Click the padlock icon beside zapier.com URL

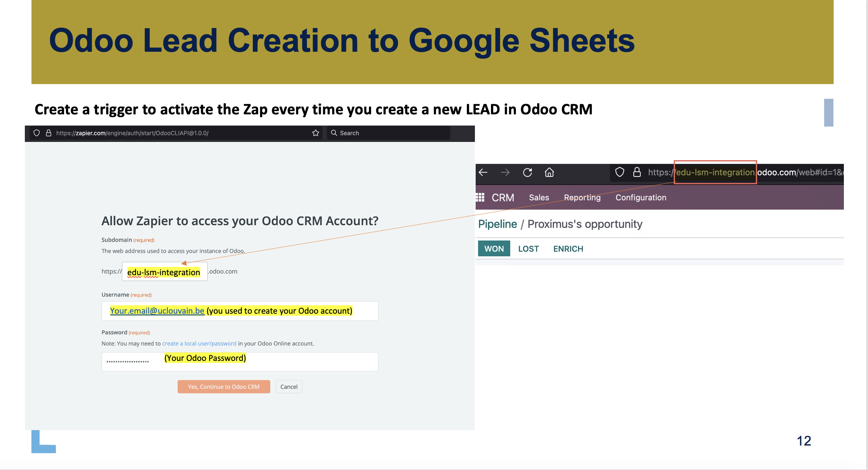point(49,133)
